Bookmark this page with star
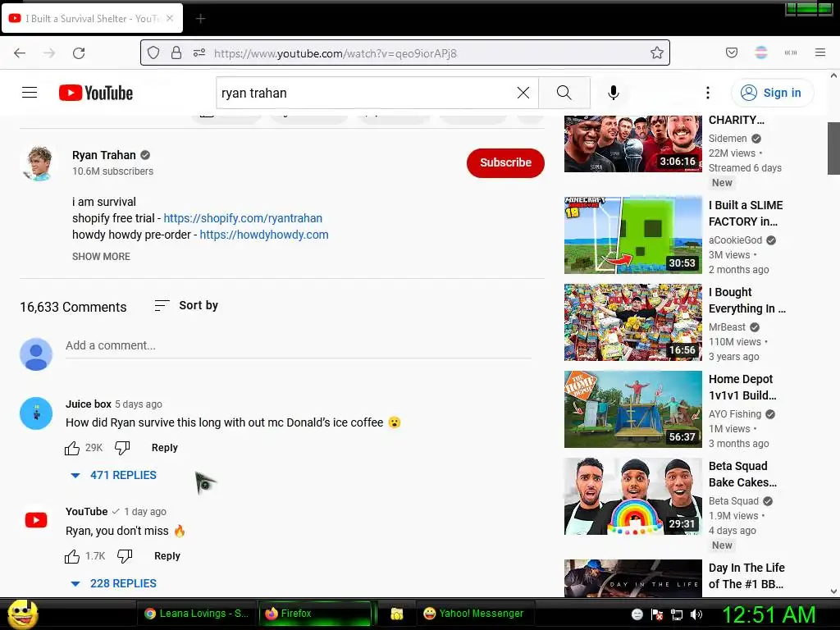 click(x=657, y=52)
